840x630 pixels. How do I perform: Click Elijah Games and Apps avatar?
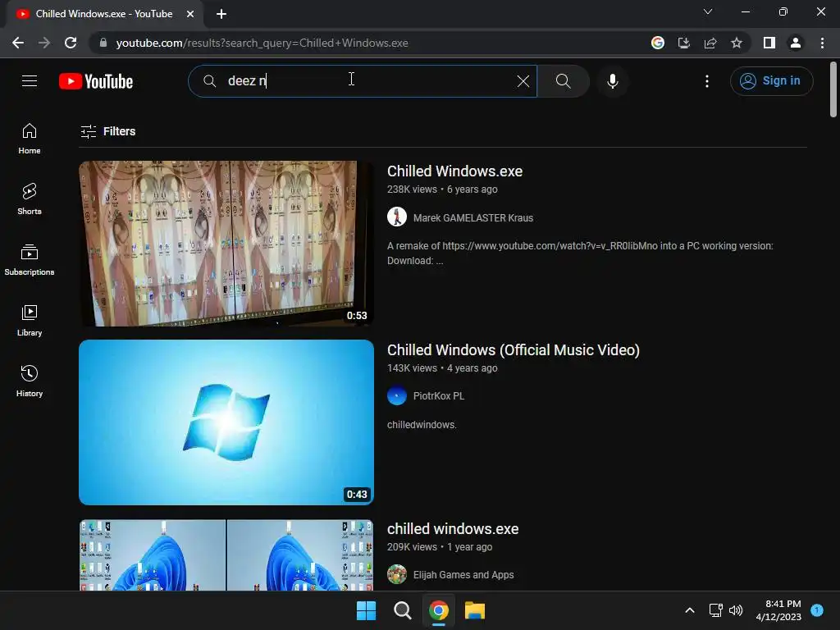coord(397,575)
